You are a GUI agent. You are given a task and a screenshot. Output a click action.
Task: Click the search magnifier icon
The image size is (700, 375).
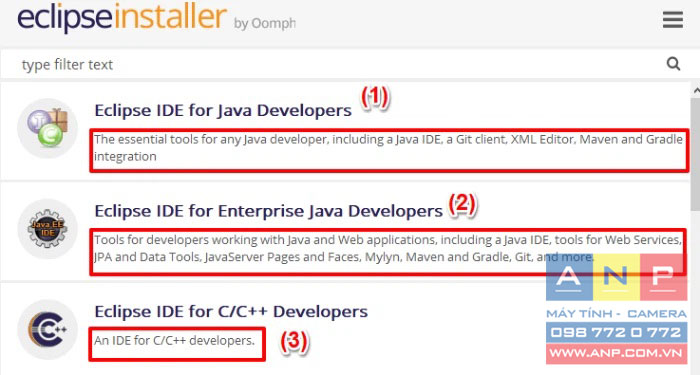pyautogui.click(x=673, y=64)
